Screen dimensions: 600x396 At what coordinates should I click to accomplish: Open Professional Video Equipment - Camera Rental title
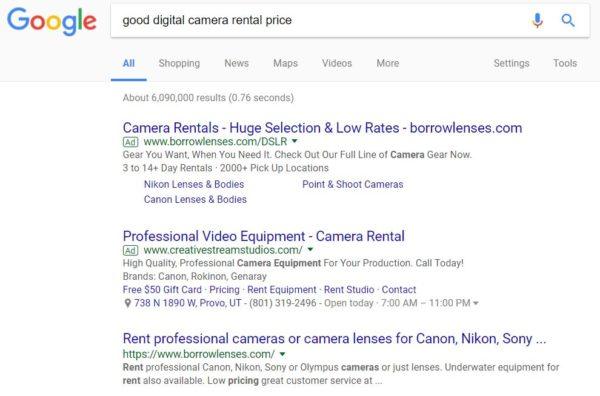(264, 236)
